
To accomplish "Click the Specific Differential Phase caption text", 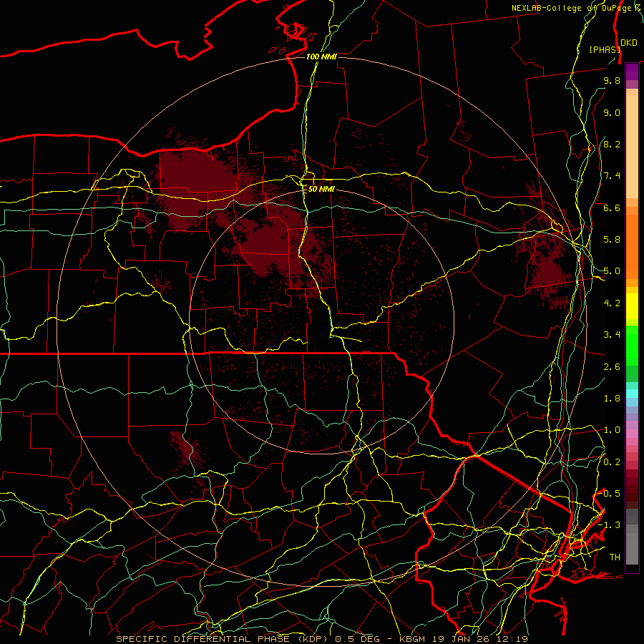I will point(322,639).
